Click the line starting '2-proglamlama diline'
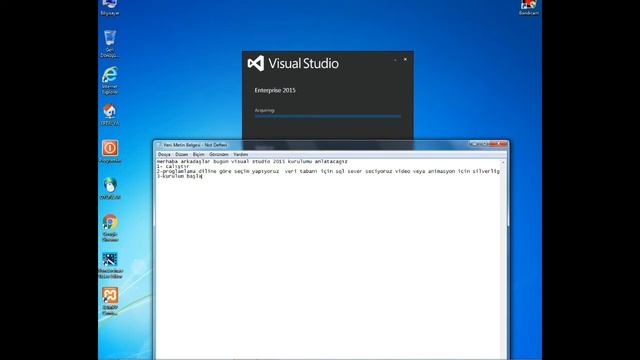This screenshot has height=360, width=640. click(328, 171)
